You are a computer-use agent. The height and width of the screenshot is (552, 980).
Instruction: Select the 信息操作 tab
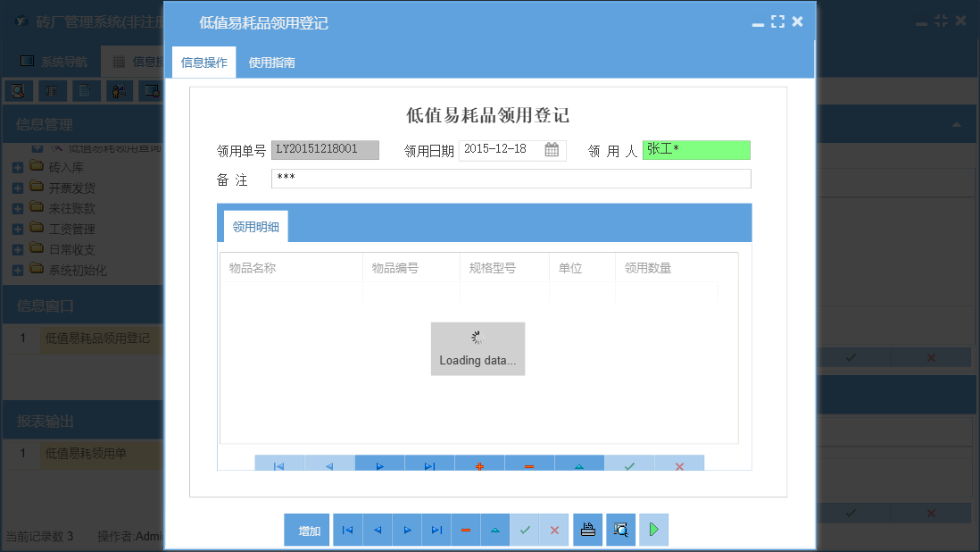pyautogui.click(x=203, y=63)
